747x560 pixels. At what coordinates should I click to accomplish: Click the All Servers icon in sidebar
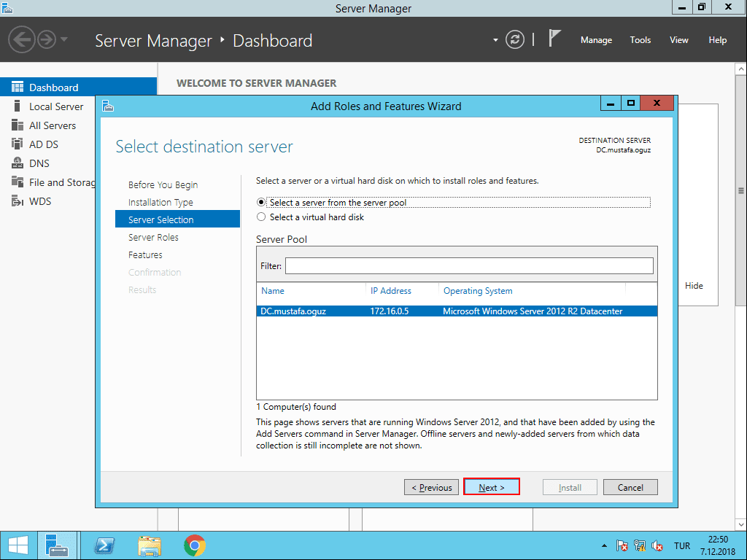click(18, 125)
